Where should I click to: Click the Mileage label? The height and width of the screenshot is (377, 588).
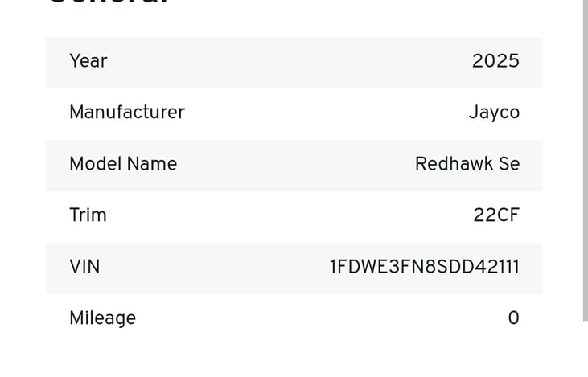[103, 318]
